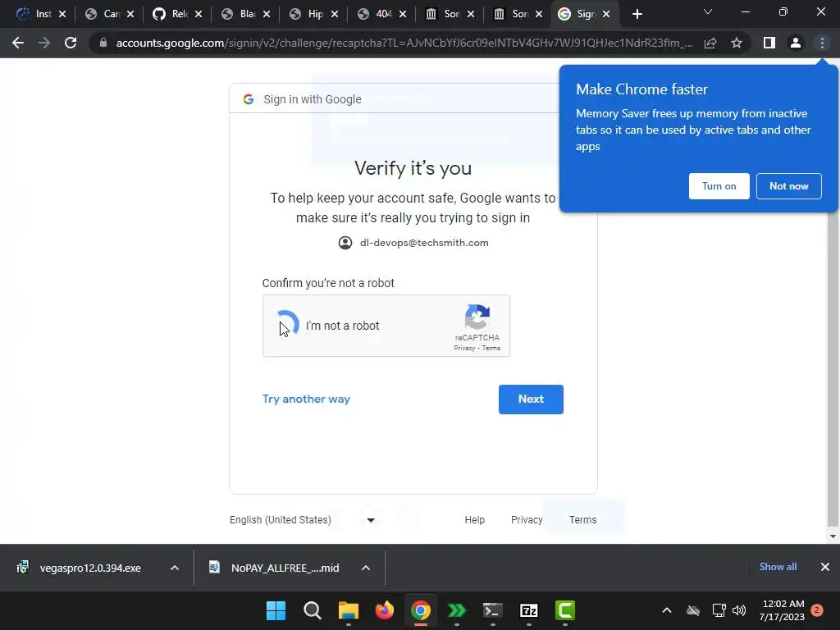The image size is (840, 630).
Task: Click the volume speaker tray icon
Action: click(739, 610)
